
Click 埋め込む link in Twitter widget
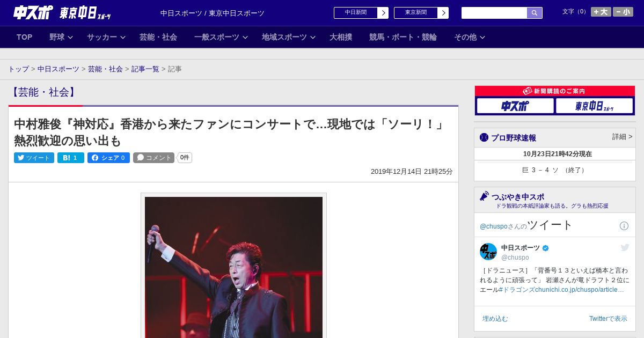495,319
